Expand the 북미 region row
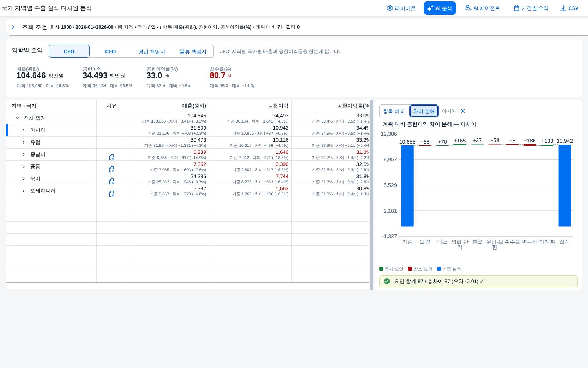588x368 pixels. 24,179
